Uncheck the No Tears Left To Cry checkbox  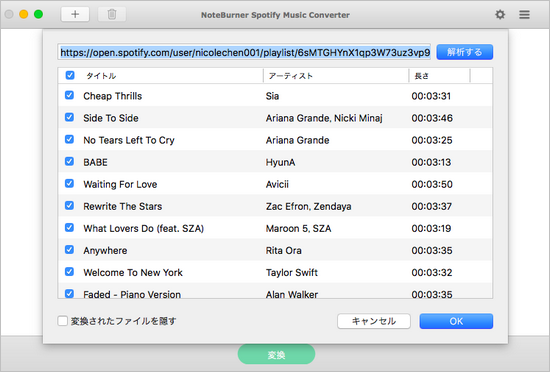(x=69, y=139)
